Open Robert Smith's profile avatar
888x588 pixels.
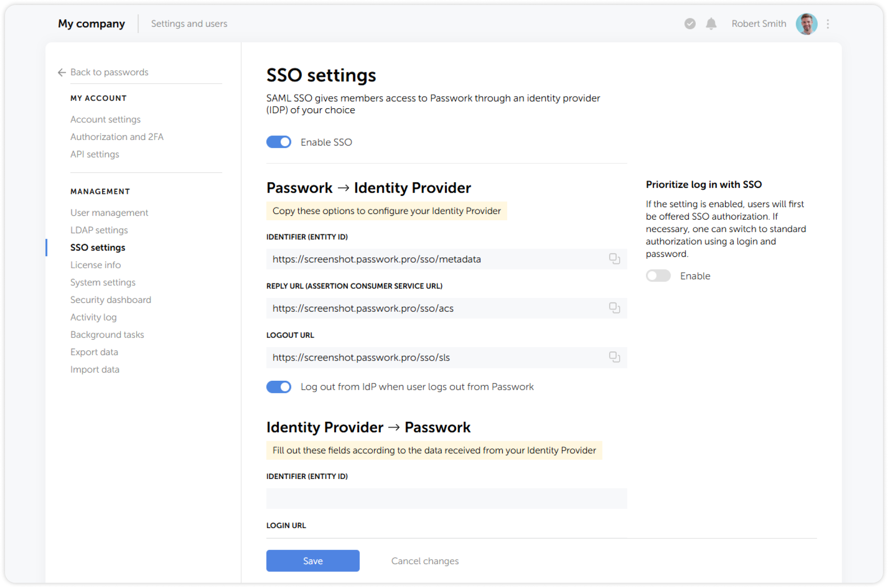806,24
